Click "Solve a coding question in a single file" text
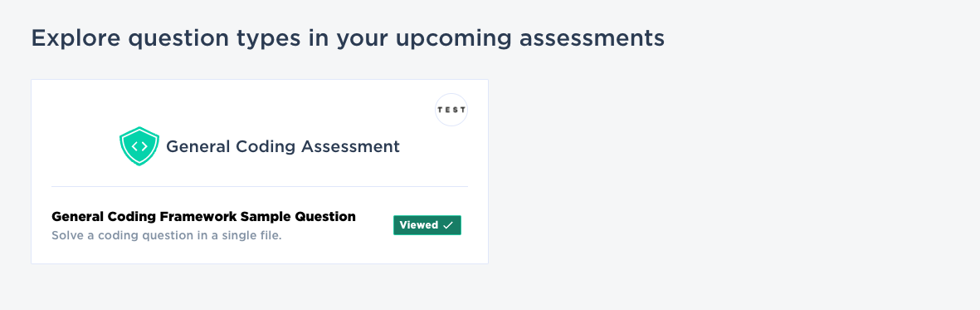This screenshot has width=980, height=310. (167, 237)
